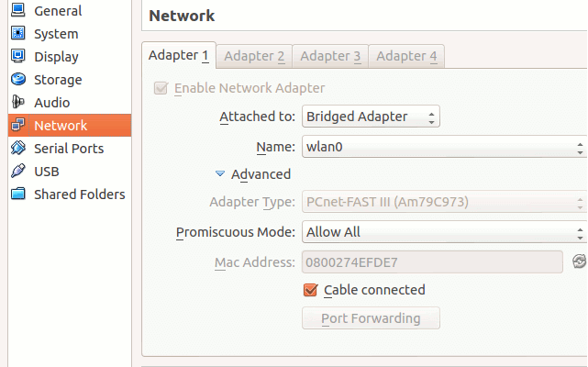Click the General settings icon
588x367 pixels.
18,11
